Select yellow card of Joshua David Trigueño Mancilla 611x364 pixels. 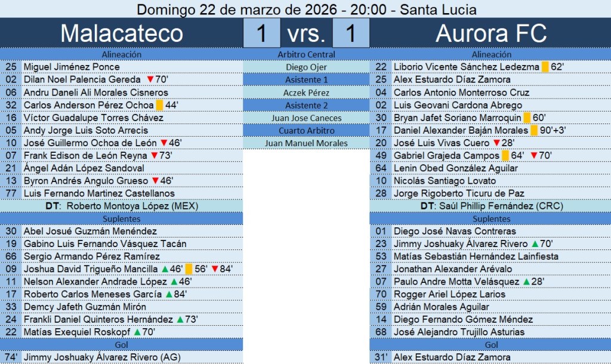tap(189, 269)
